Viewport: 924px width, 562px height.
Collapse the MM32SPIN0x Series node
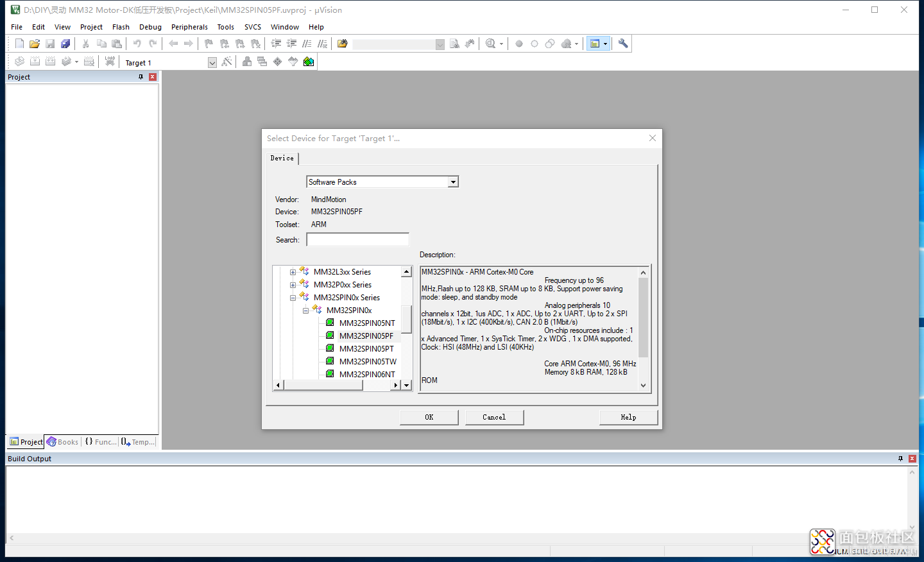tap(293, 298)
